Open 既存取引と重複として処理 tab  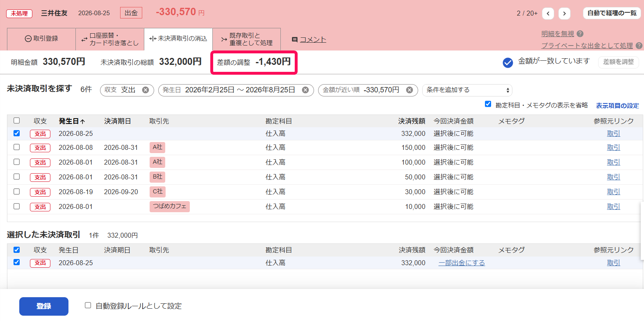246,39
